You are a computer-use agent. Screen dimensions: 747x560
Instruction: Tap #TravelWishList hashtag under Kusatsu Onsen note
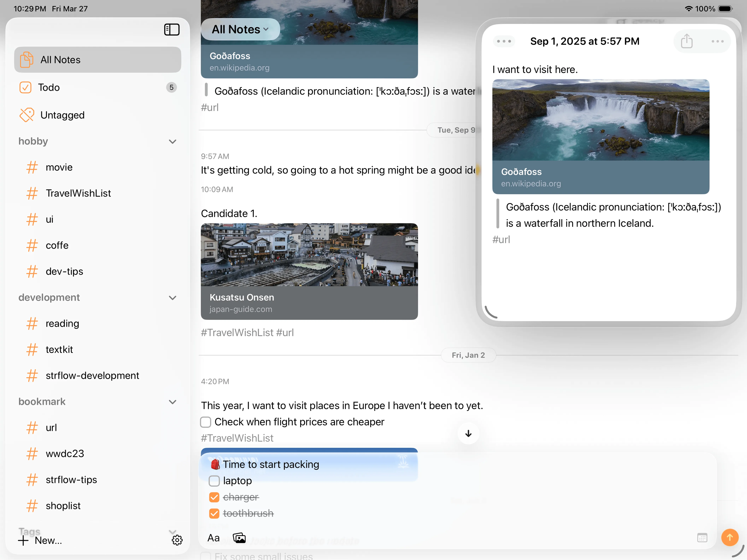coord(237,333)
